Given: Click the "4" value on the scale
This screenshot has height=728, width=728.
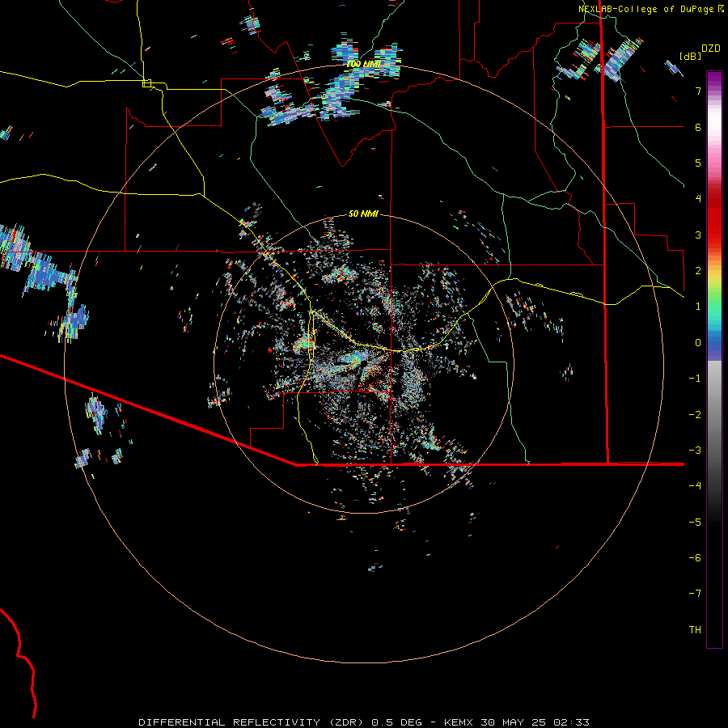Looking at the screenshot, I should (x=698, y=199).
